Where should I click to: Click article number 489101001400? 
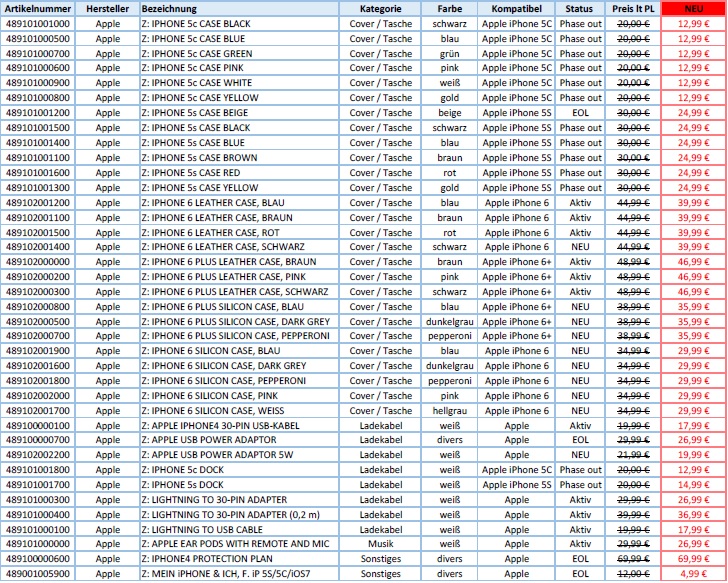(x=38, y=143)
